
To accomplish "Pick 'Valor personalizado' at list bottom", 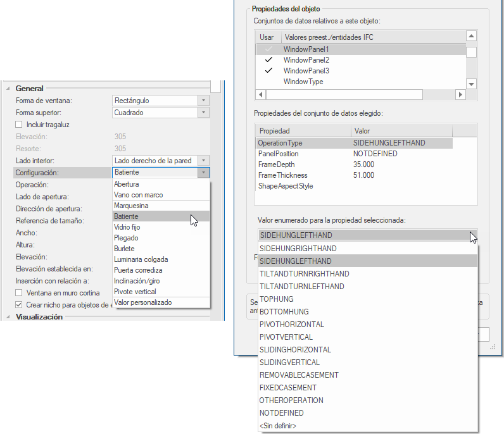I will tap(142, 302).
